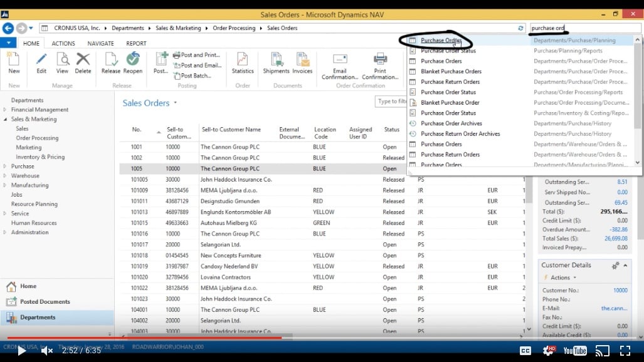Click the Post... ribbon icon

coord(161,63)
